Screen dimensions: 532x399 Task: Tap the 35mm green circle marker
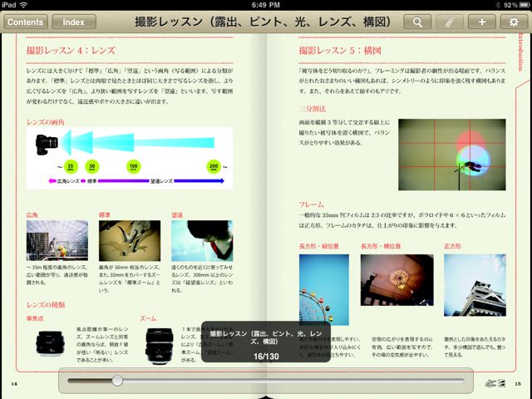coord(71,166)
